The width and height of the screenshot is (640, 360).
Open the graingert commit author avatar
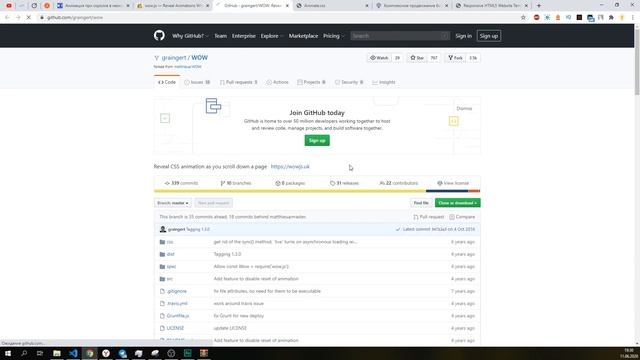163,229
